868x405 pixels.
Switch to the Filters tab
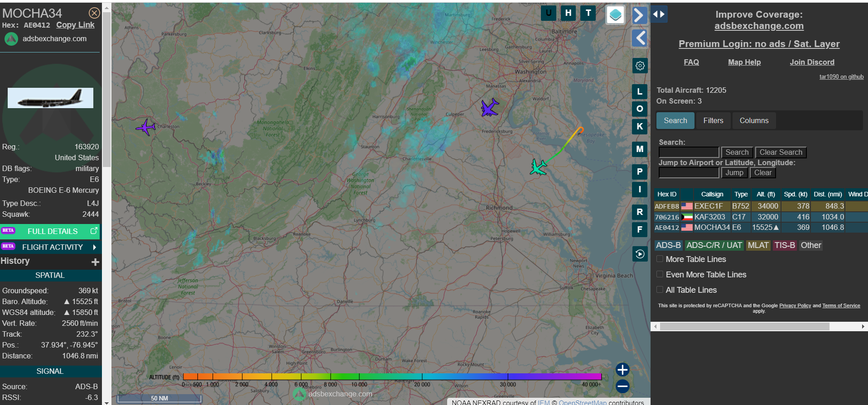pyautogui.click(x=713, y=121)
